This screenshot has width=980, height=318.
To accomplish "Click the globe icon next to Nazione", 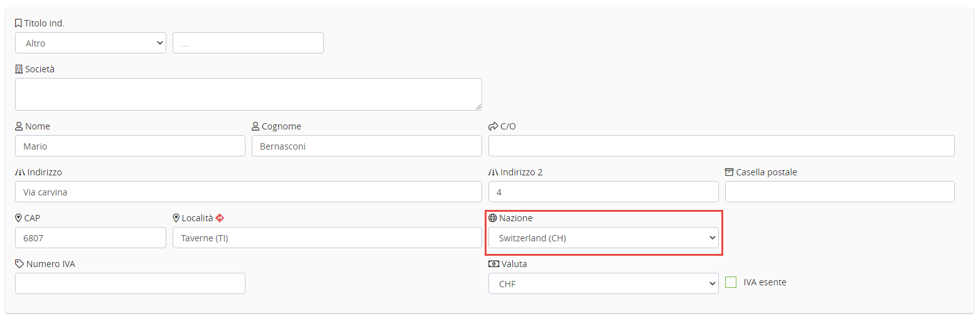I will [x=493, y=218].
